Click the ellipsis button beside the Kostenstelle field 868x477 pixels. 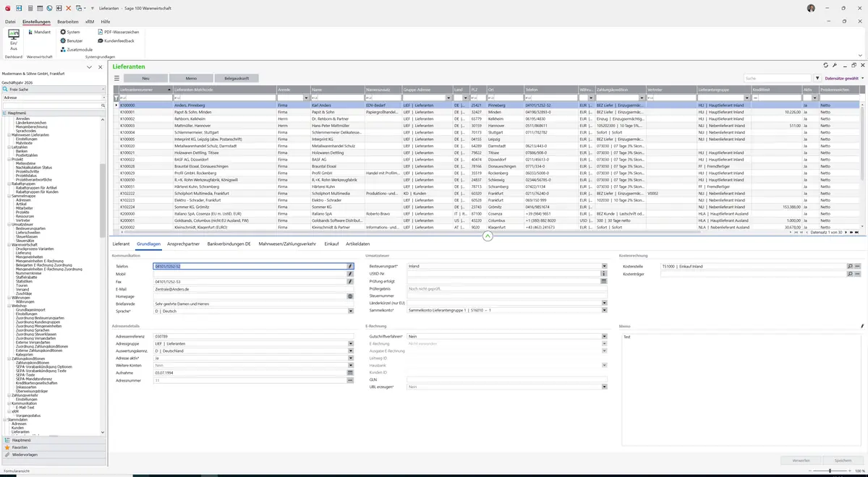click(858, 266)
